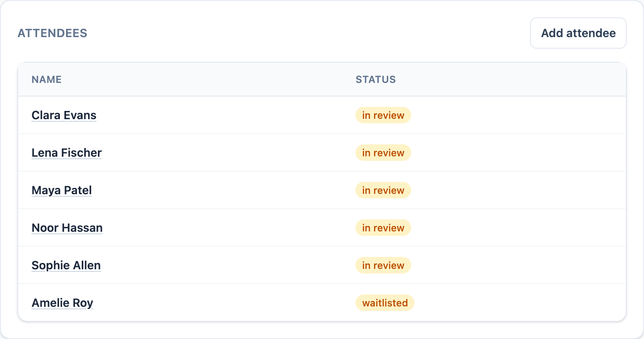Click Clara Evans' in review badge
644x339 pixels.
point(383,115)
